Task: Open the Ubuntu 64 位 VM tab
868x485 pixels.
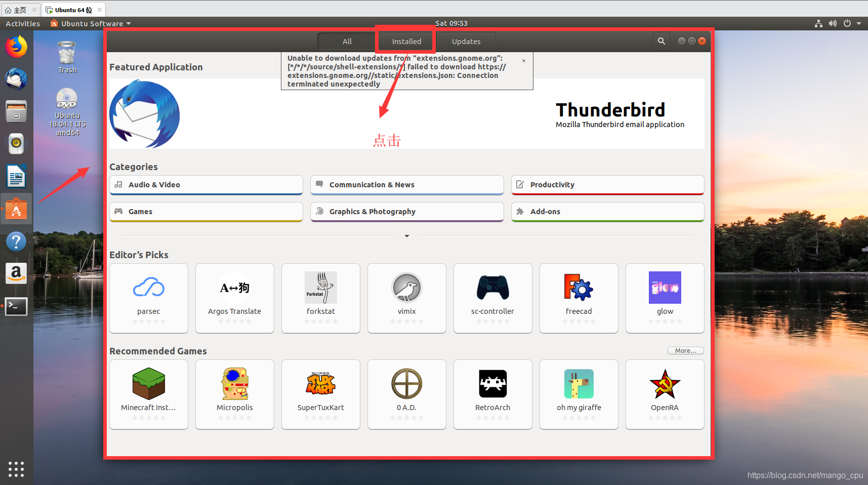Action: 73,10
